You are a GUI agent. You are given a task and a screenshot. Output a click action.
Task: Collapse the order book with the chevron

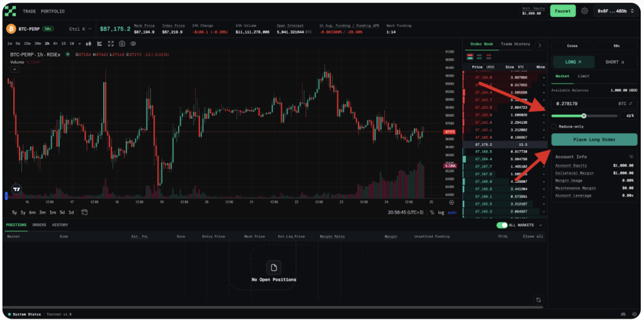click(x=540, y=45)
